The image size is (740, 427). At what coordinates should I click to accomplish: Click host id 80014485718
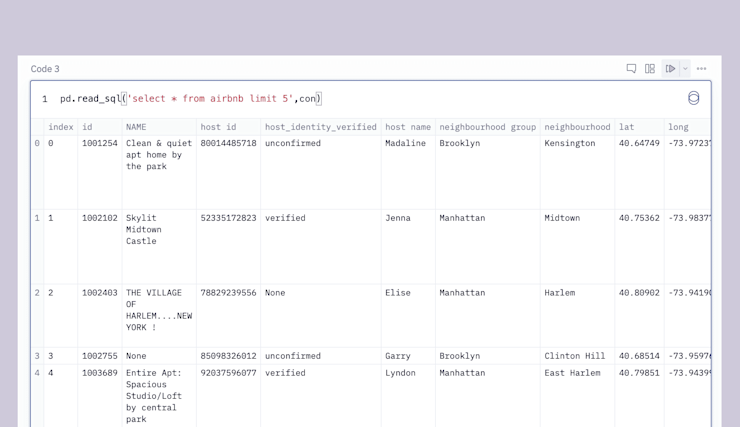coord(228,143)
